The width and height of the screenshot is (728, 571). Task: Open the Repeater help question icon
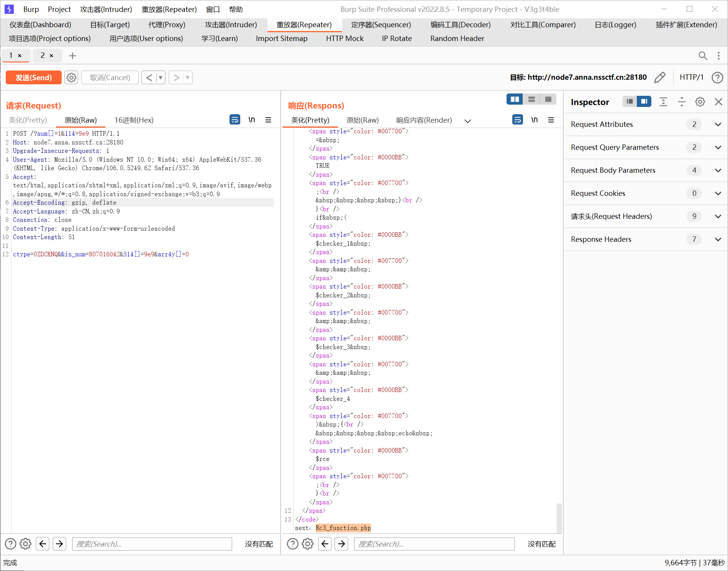point(717,78)
